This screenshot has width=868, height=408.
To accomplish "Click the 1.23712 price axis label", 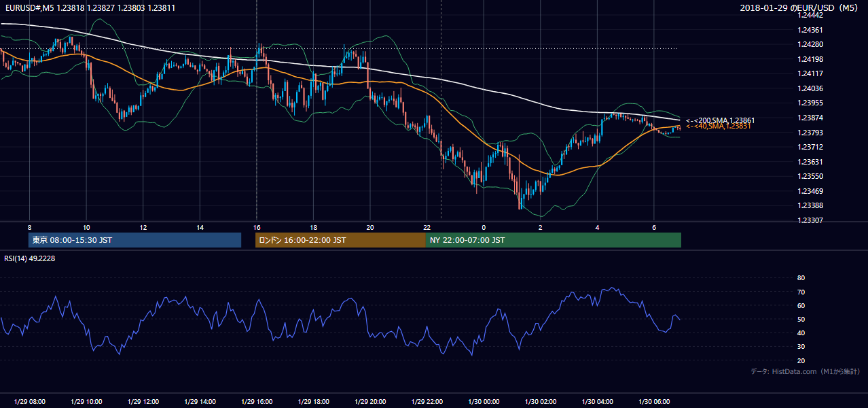I will (x=811, y=147).
